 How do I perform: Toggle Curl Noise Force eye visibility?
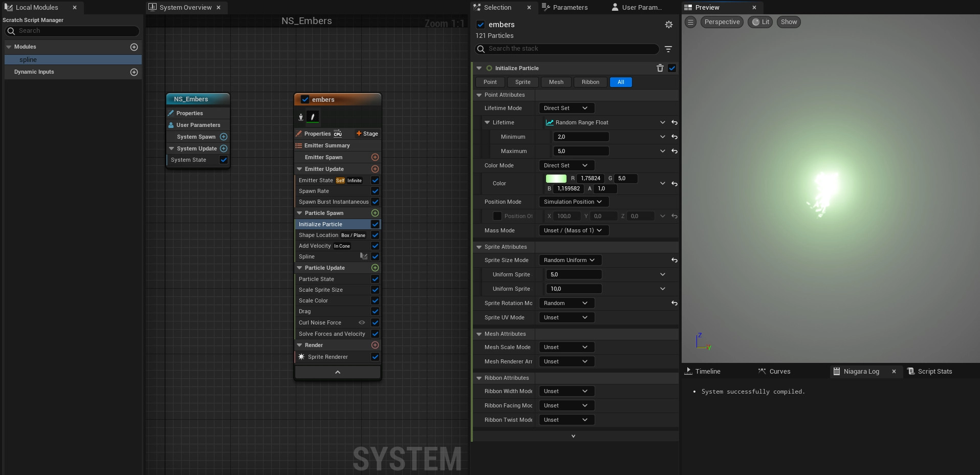click(x=362, y=322)
